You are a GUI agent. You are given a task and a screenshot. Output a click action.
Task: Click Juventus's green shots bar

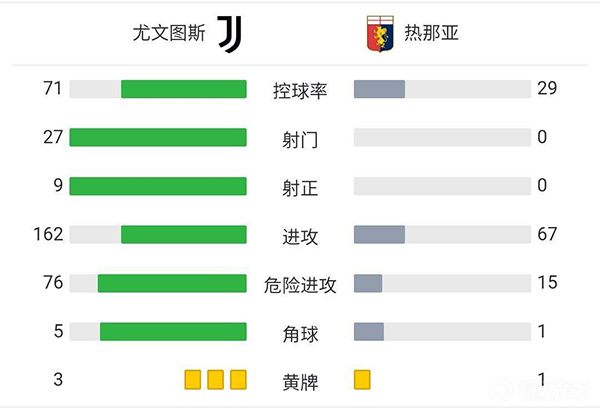158,137
